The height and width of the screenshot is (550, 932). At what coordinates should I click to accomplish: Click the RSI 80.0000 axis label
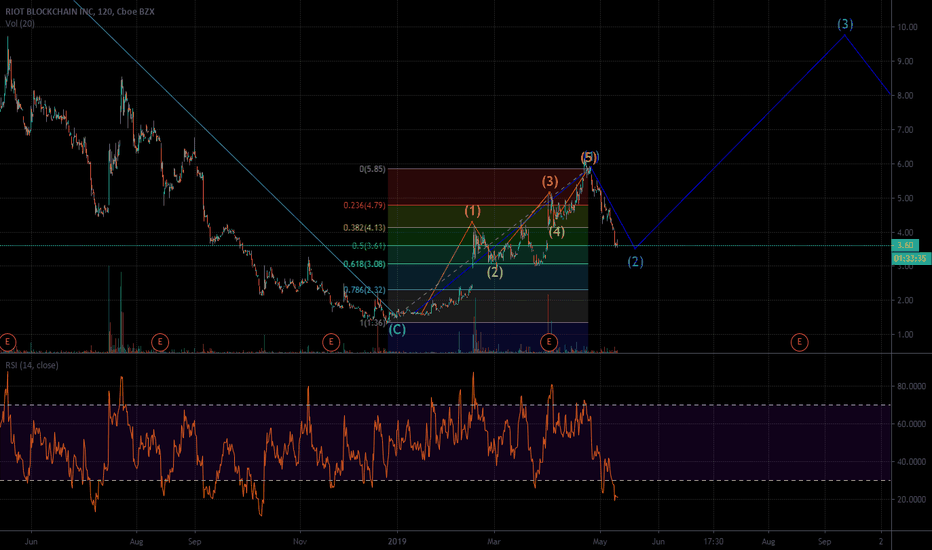pyautogui.click(x=911, y=386)
